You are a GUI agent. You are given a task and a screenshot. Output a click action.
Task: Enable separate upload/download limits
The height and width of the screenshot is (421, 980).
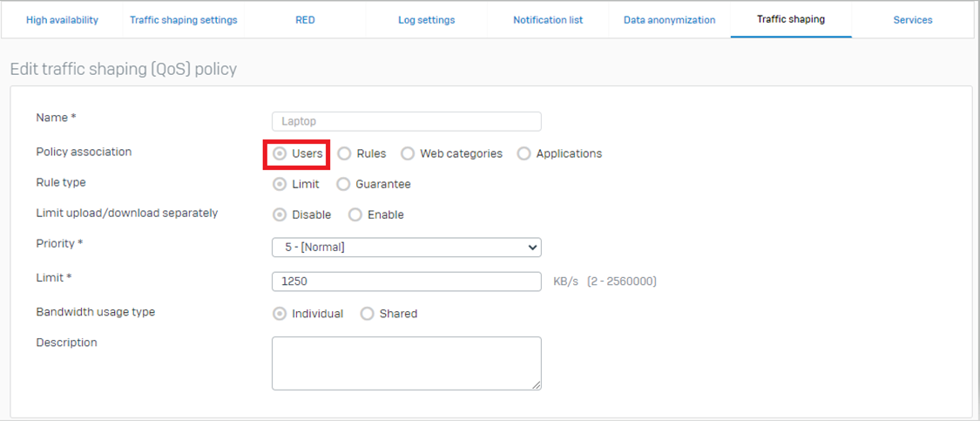click(355, 214)
